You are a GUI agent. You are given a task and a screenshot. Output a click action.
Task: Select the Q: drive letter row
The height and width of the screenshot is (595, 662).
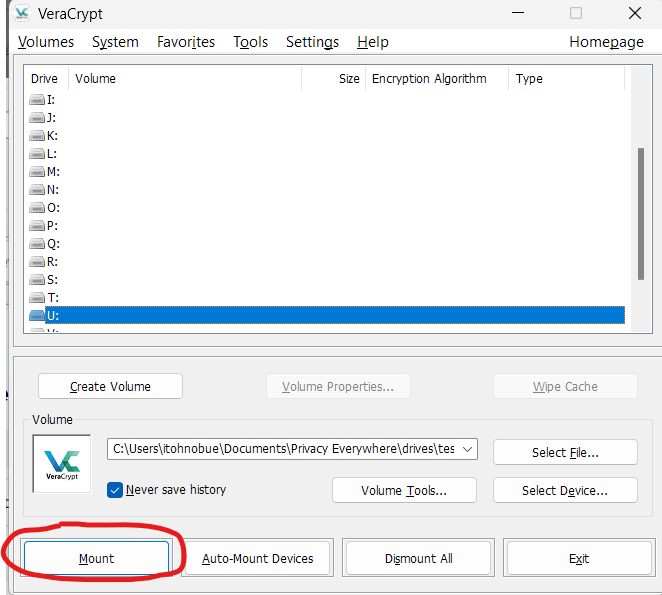click(327, 244)
